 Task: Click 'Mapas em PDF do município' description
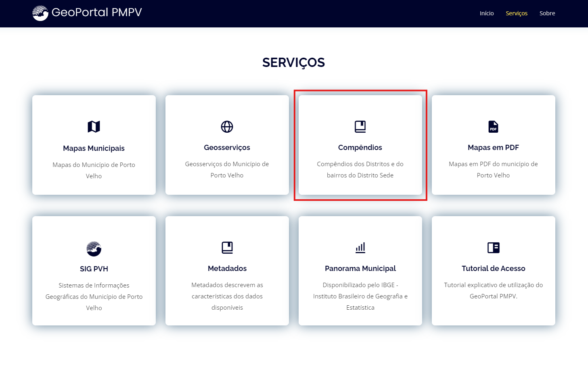pyautogui.click(x=493, y=169)
